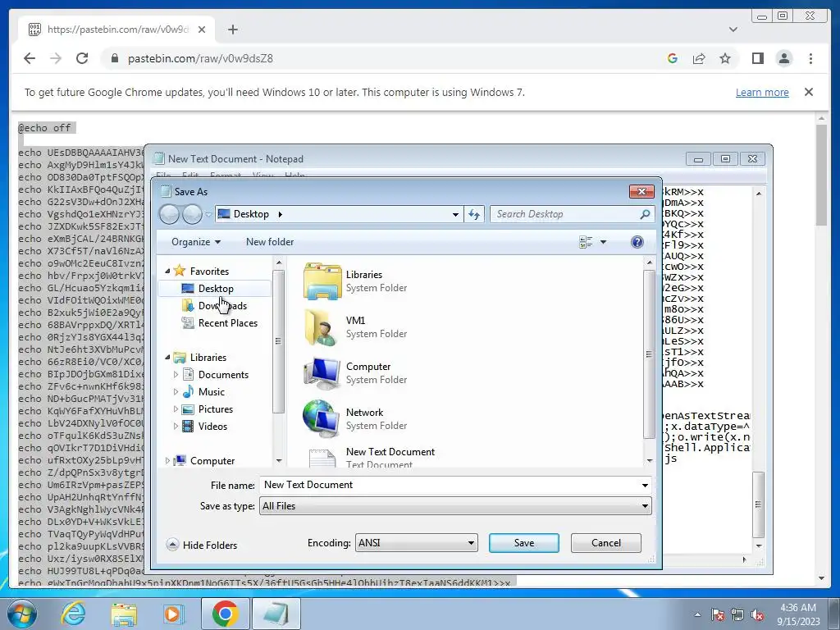
Task: Select Music library icon in tree
Action: [x=188, y=391]
